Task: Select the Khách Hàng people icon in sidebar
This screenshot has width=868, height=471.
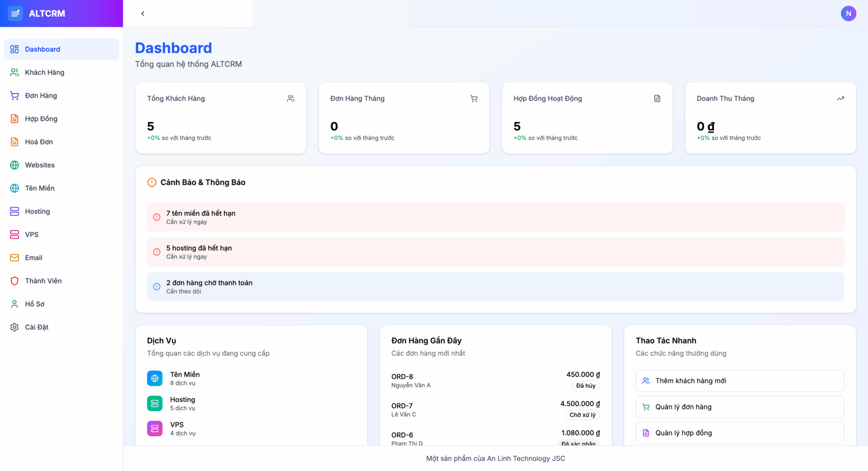Action: 14,72
